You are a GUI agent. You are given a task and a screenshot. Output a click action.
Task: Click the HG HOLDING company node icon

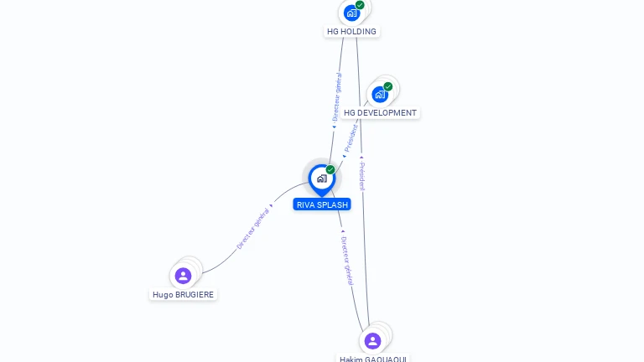(x=352, y=13)
